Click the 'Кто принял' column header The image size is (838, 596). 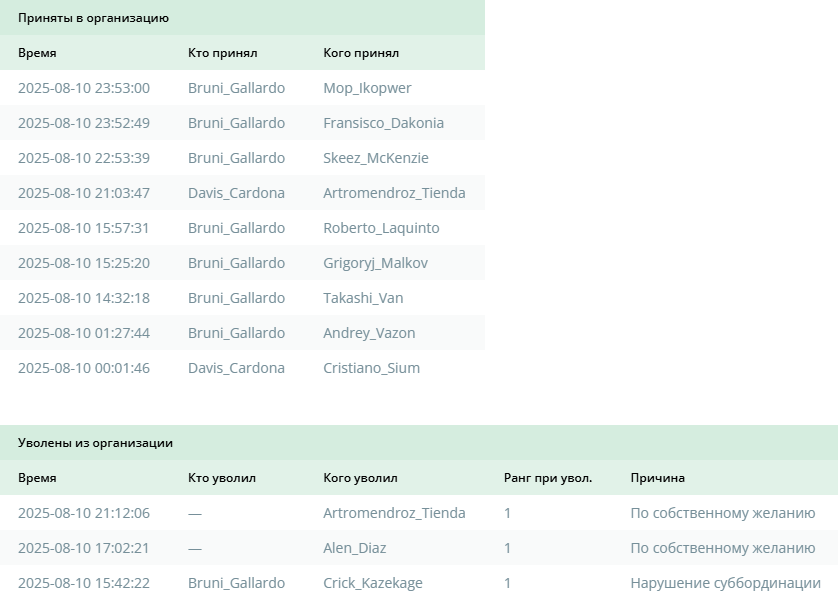pos(222,53)
